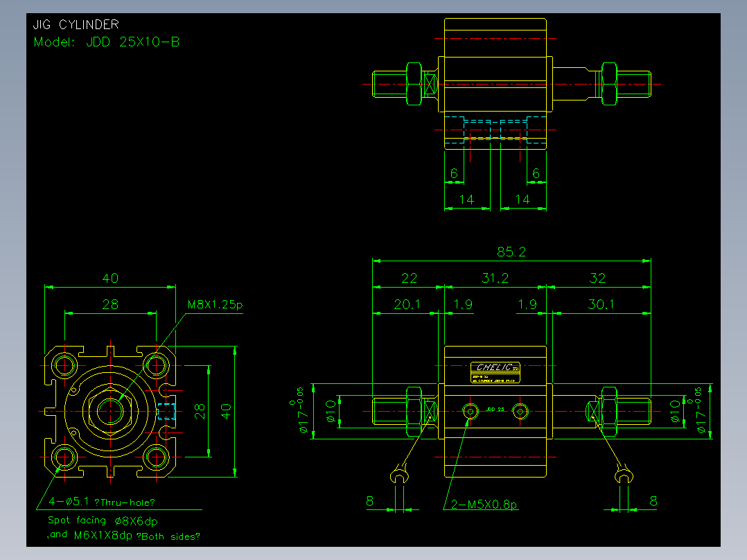Pick the 85.2 overall length dimension

pyautogui.click(x=511, y=252)
